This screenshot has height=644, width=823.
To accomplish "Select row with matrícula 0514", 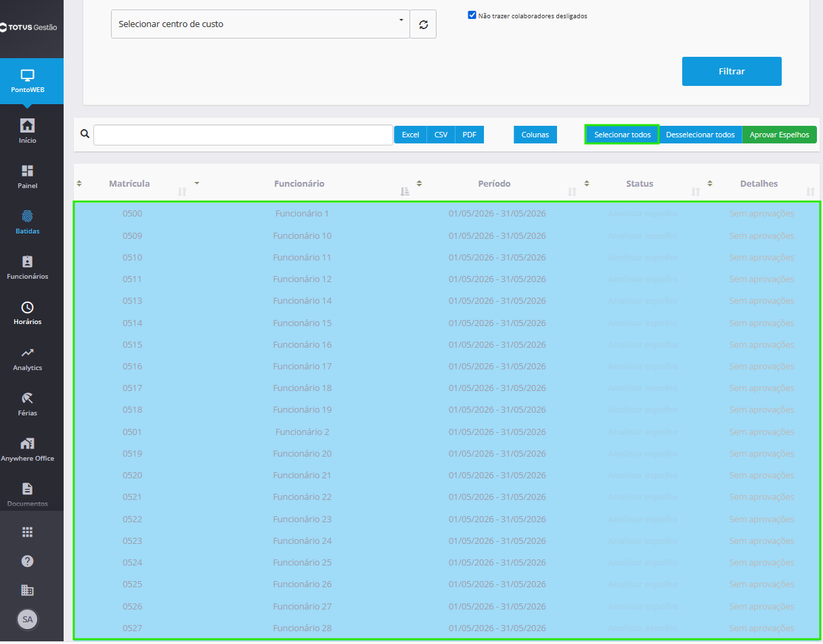I will tap(447, 323).
